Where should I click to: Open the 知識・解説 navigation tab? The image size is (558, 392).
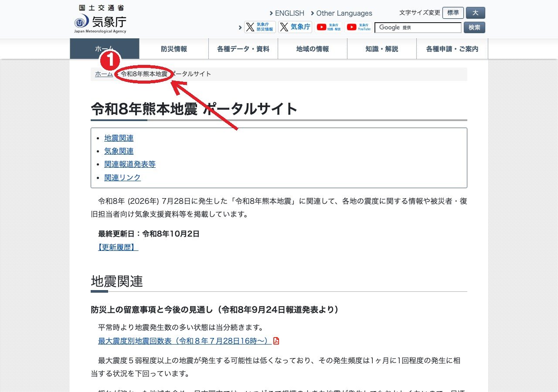[x=382, y=49]
